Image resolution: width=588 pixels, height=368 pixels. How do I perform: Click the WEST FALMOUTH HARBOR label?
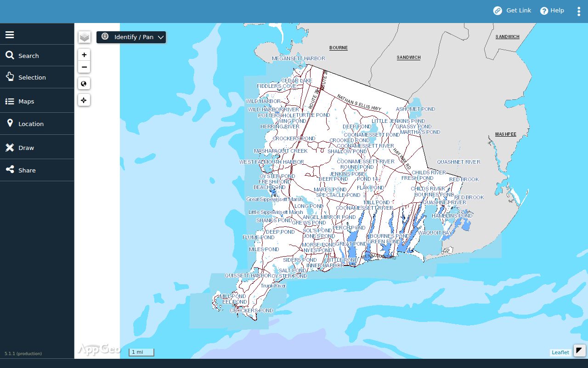pos(271,162)
